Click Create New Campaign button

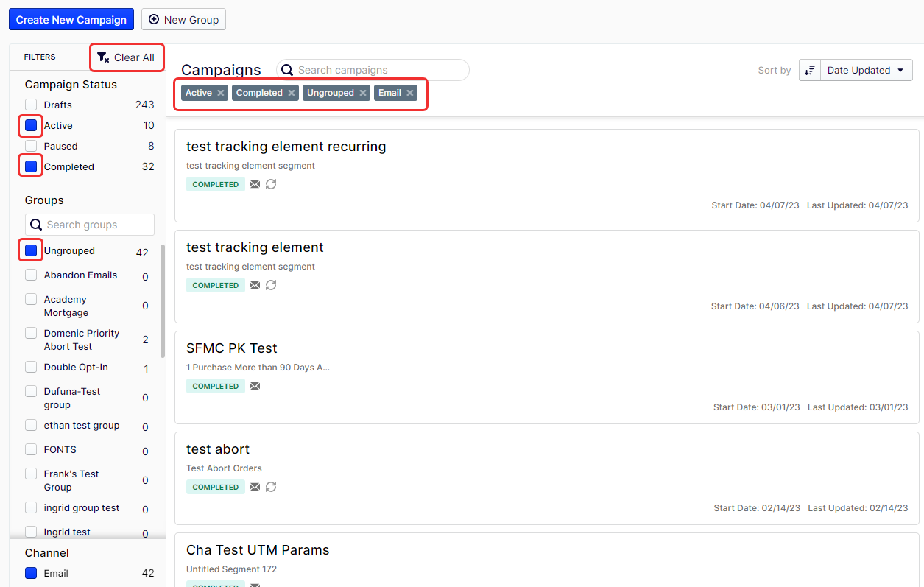pyautogui.click(x=71, y=20)
